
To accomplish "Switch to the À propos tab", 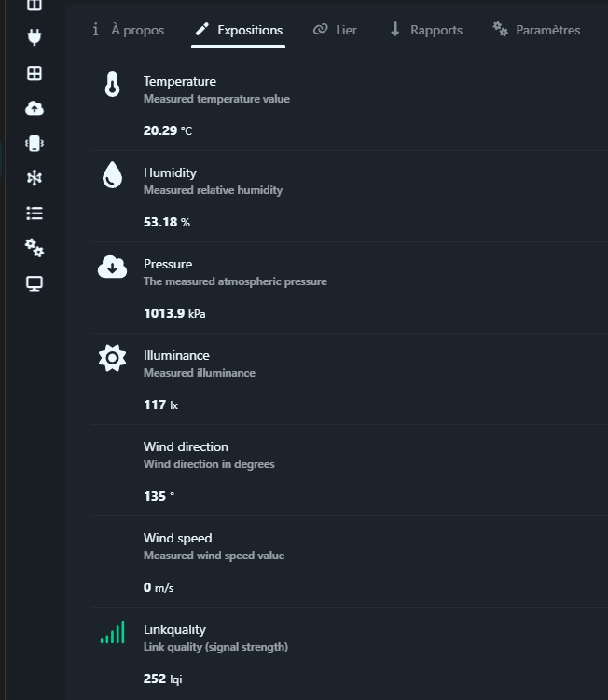I will 128,30.
